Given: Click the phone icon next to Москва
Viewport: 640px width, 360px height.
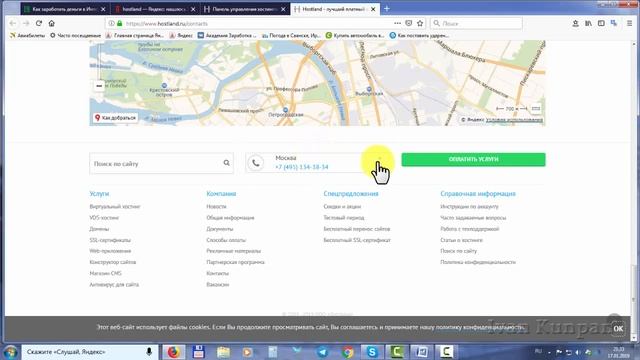Looking at the screenshot, I should point(256,163).
